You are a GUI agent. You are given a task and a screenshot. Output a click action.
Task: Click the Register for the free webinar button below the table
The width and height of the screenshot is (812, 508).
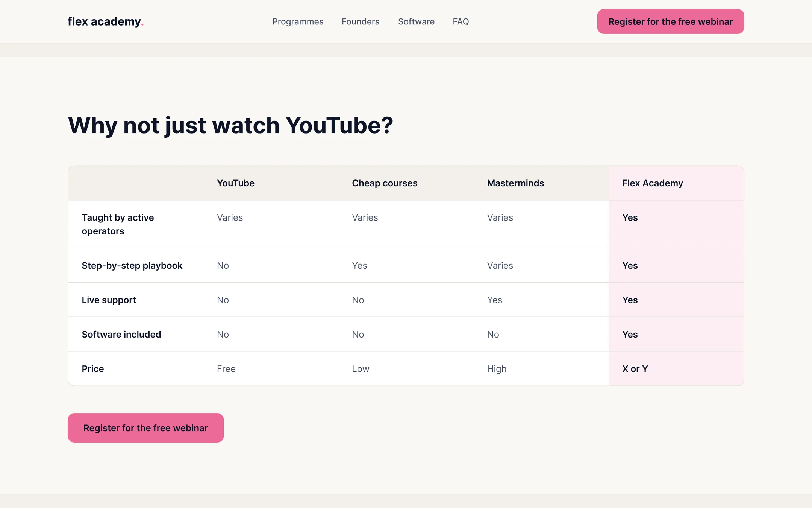(x=146, y=428)
